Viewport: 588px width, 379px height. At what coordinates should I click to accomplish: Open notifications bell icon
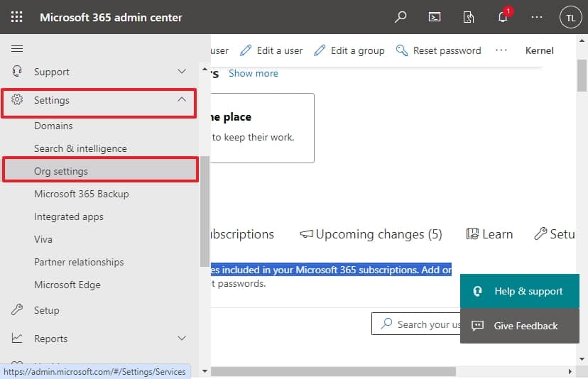coord(503,18)
